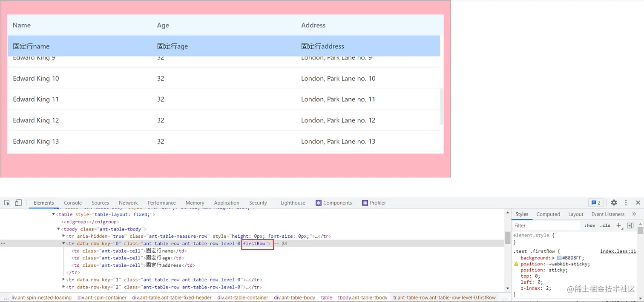Toggle the :hov element state button
The height and width of the screenshot is (302, 644).
tap(590, 225)
